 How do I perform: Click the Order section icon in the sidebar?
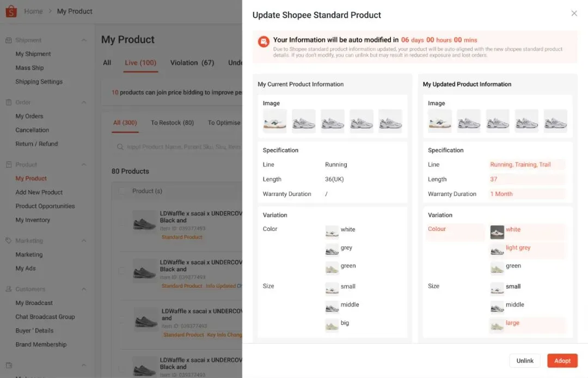click(x=8, y=102)
